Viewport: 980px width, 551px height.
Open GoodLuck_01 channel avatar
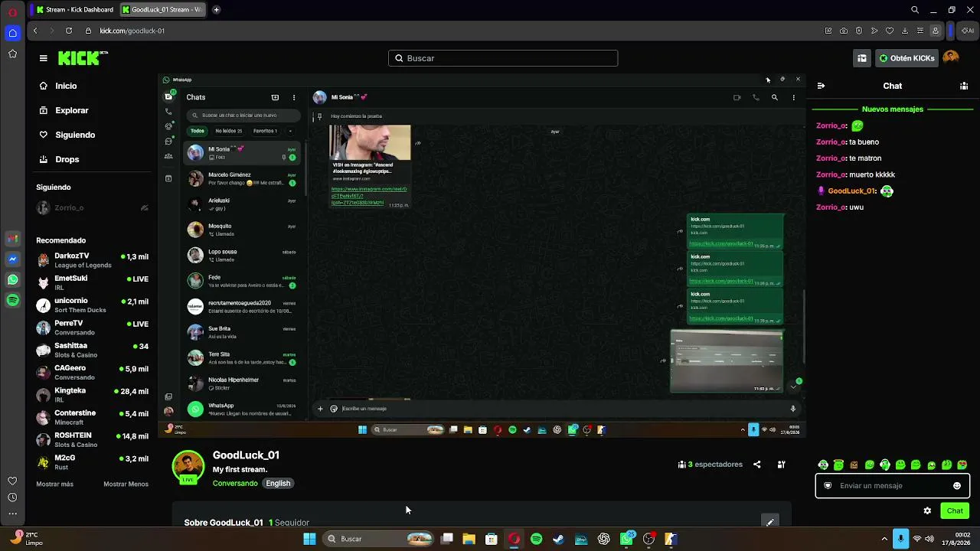click(x=188, y=466)
